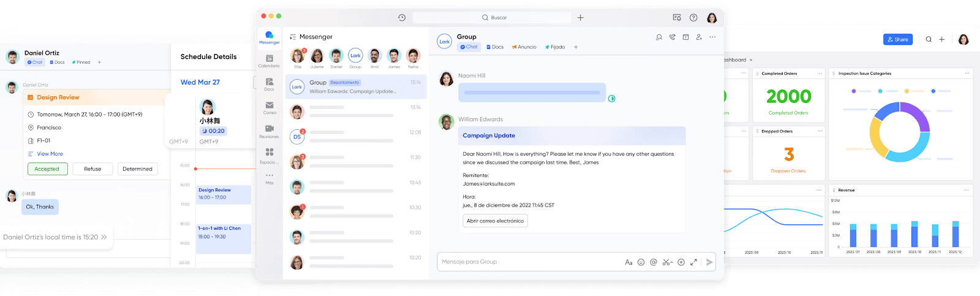This screenshot has width=980, height=296.
Task: Open 1-on-1 with Li Chen event
Action: 224,238
